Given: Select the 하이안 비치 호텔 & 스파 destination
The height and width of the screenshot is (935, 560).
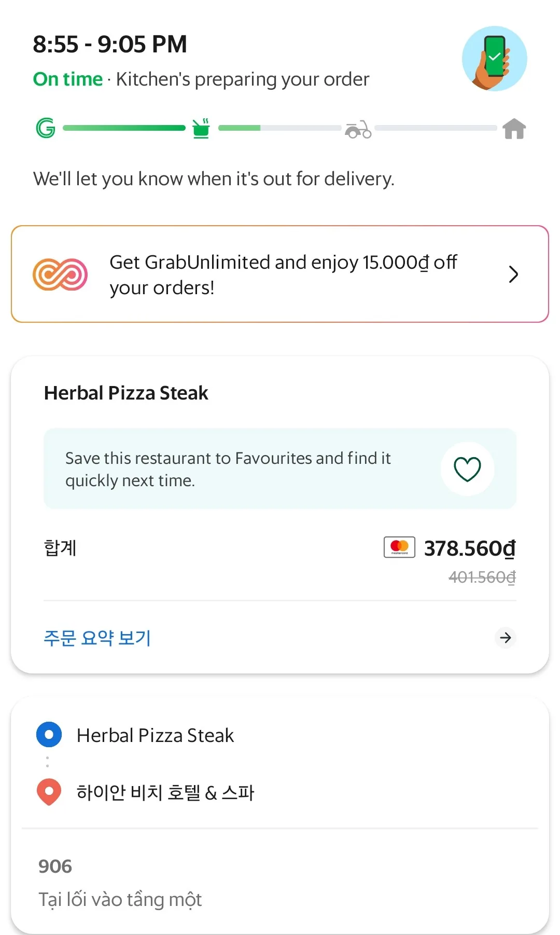Looking at the screenshot, I should tap(165, 792).
